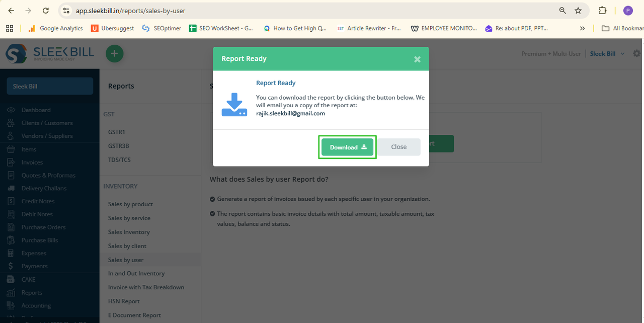Dismiss dialog using the X icon
Screen dimensions: 644x323
click(x=417, y=59)
